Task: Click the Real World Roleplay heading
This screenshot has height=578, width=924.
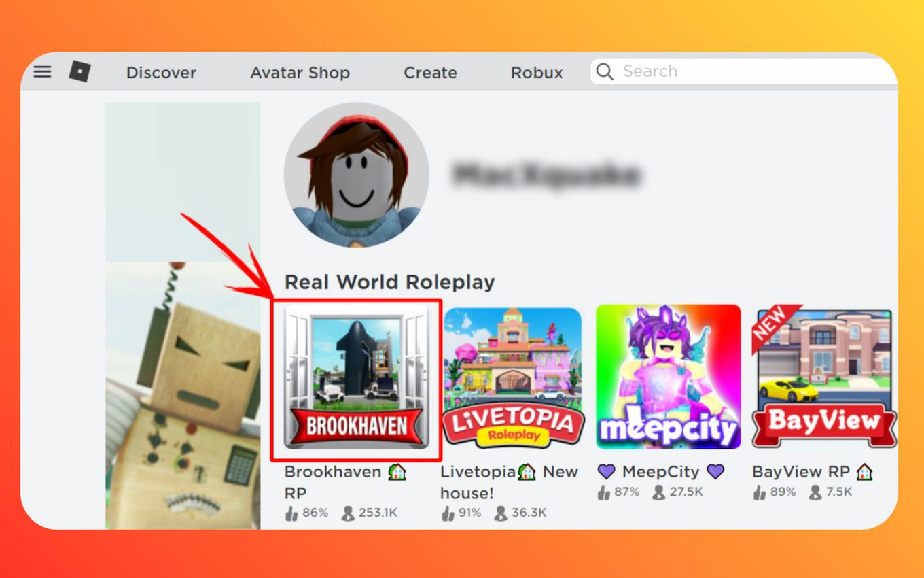Action: pyautogui.click(x=389, y=282)
